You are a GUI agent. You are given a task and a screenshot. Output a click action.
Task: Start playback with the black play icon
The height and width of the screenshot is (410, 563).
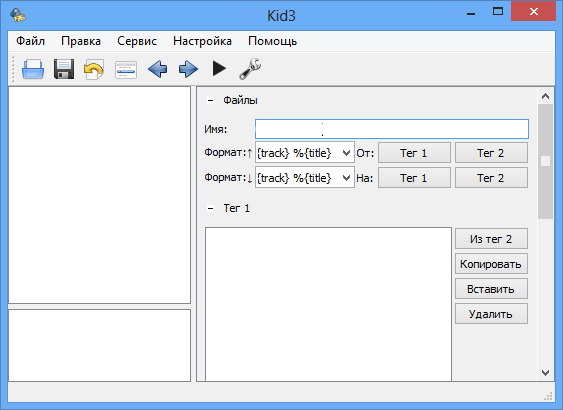219,69
